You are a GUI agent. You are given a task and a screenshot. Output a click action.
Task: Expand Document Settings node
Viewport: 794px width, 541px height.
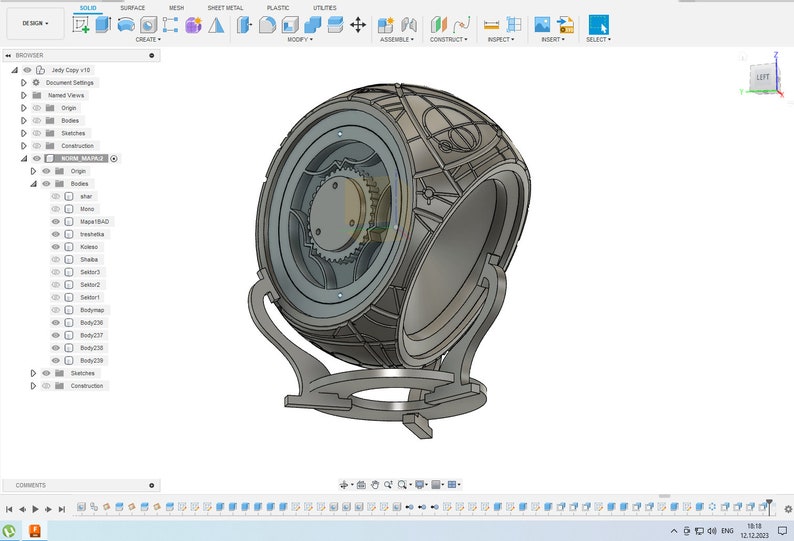pos(23,83)
